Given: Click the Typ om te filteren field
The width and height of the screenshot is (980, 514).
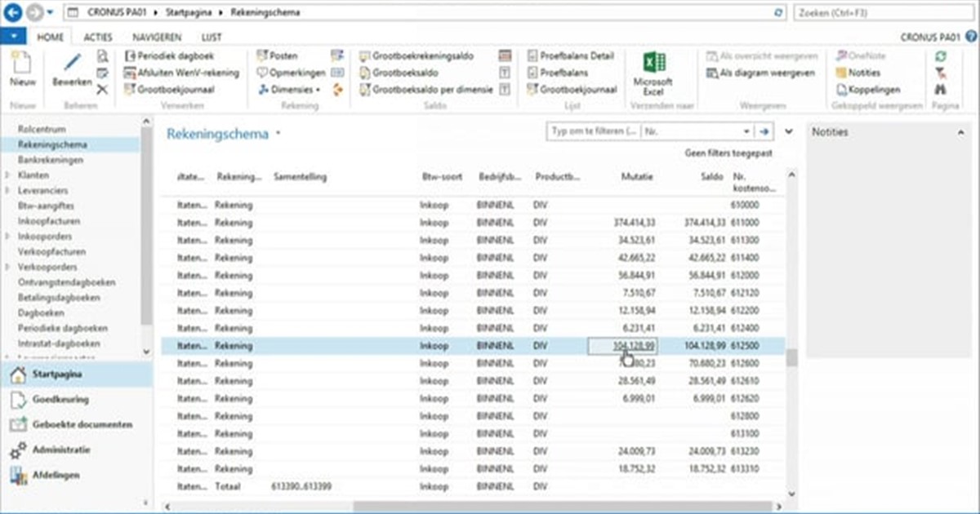Looking at the screenshot, I should coord(595,131).
